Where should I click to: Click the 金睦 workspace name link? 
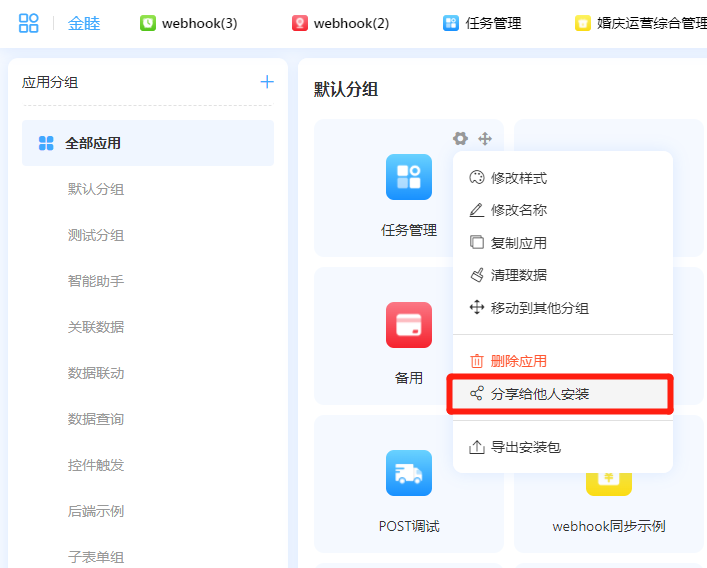click(x=84, y=23)
